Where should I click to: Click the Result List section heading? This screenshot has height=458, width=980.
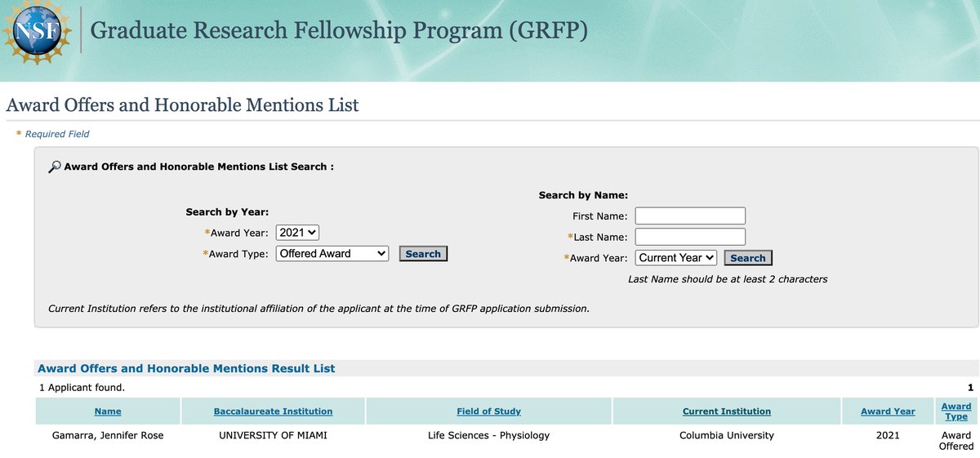(186, 368)
